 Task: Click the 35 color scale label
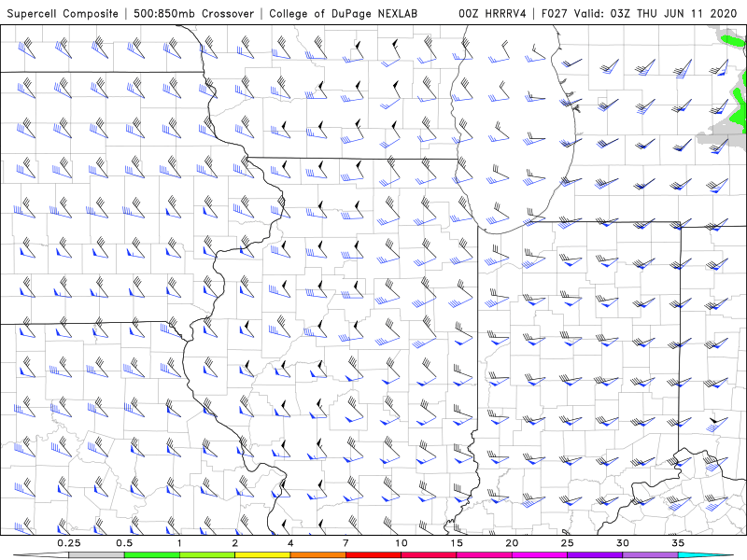pyautogui.click(x=678, y=543)
